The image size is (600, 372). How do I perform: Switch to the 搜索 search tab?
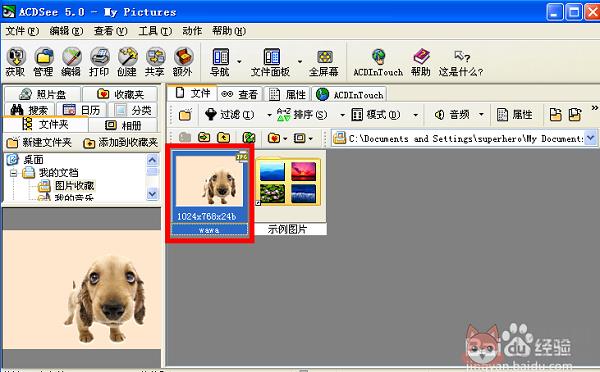pos(29,110)
